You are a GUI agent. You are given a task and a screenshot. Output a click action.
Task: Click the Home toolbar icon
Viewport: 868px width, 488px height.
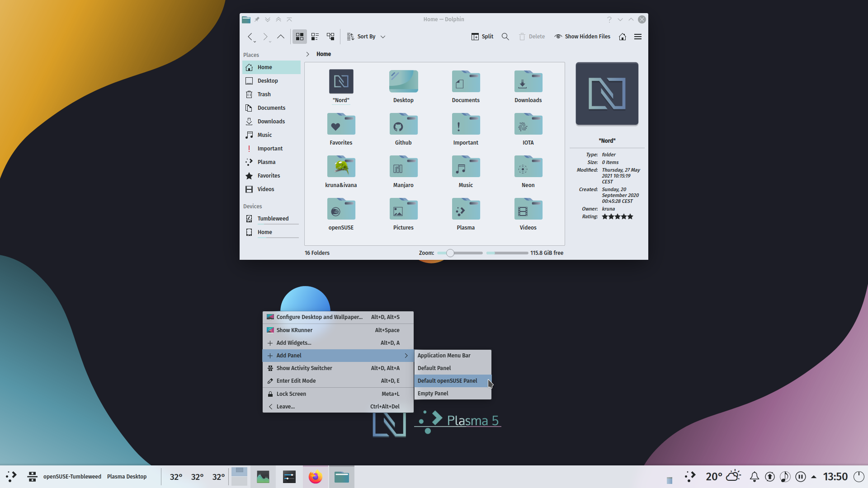(623, 37)
